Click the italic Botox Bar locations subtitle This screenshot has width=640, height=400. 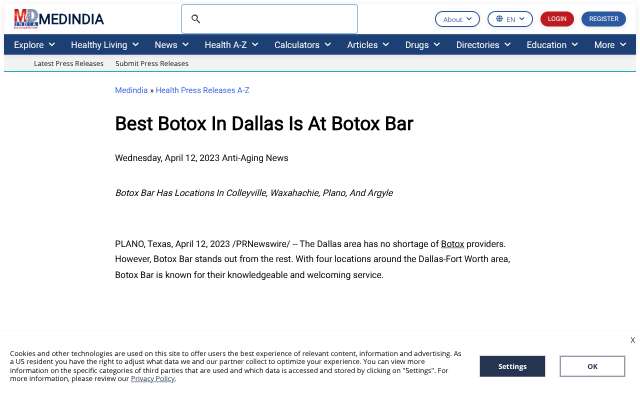(254, 193)
